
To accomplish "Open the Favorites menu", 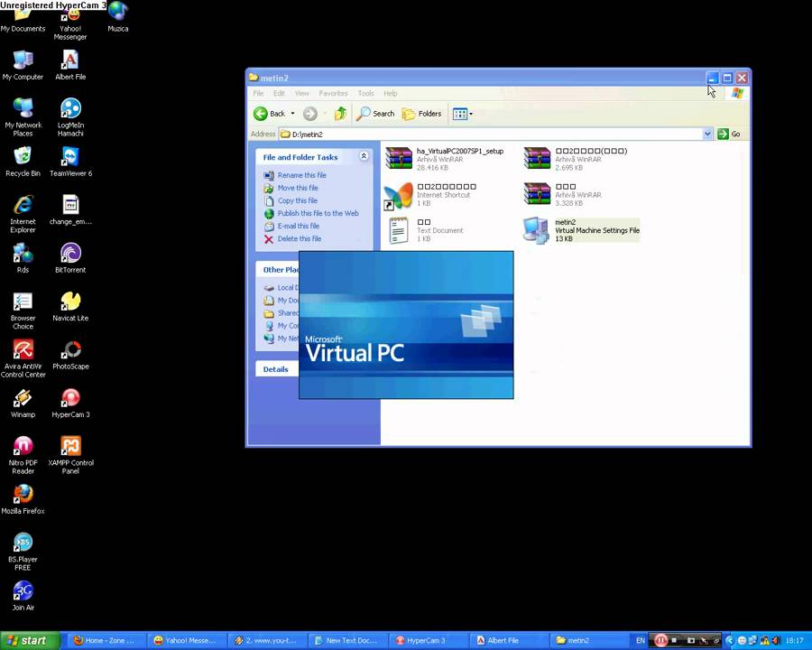I will (333, 93).
